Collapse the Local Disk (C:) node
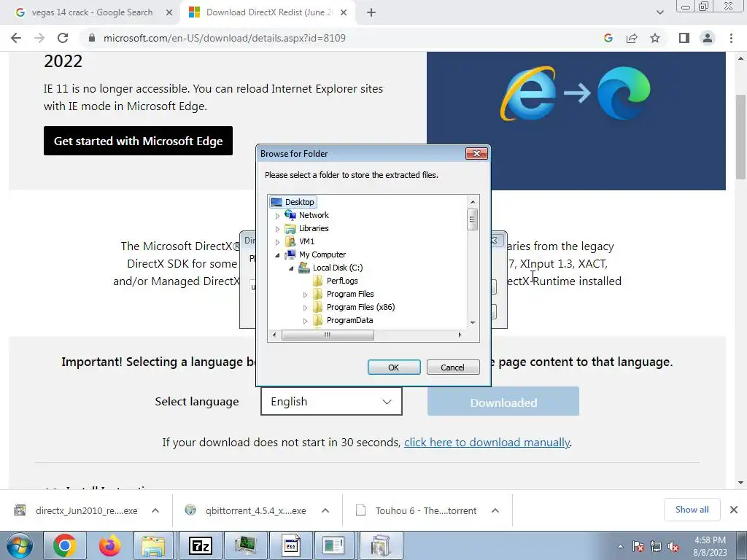Image resolution: width=747 pixels, height=560 pixels. click(291, 268)
